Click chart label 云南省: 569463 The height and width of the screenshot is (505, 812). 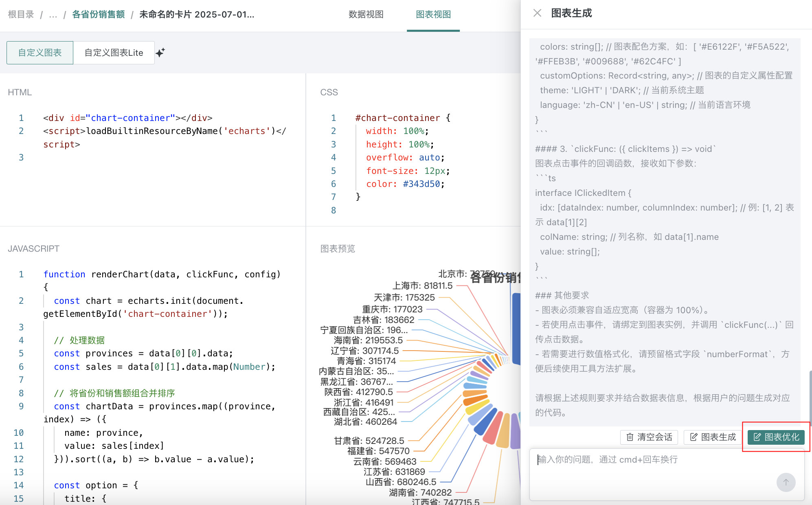click(x=385, y=461)
